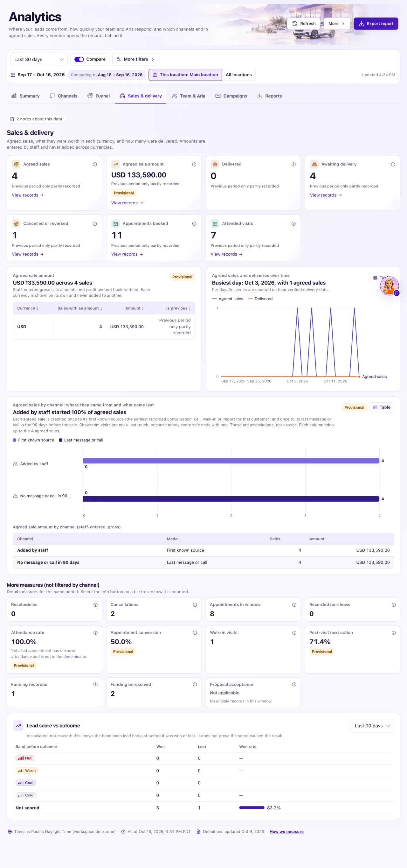This screenshot has height=868, width=407.
Task: Click the Export report button
Action: 376,24
